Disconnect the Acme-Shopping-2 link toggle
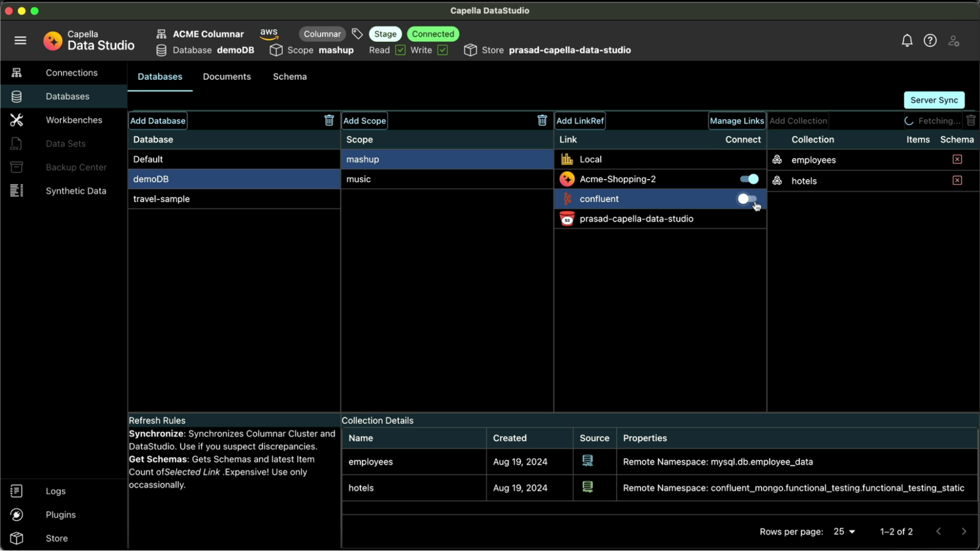Viewport: 980px width, 551px height. click(749, 179)
